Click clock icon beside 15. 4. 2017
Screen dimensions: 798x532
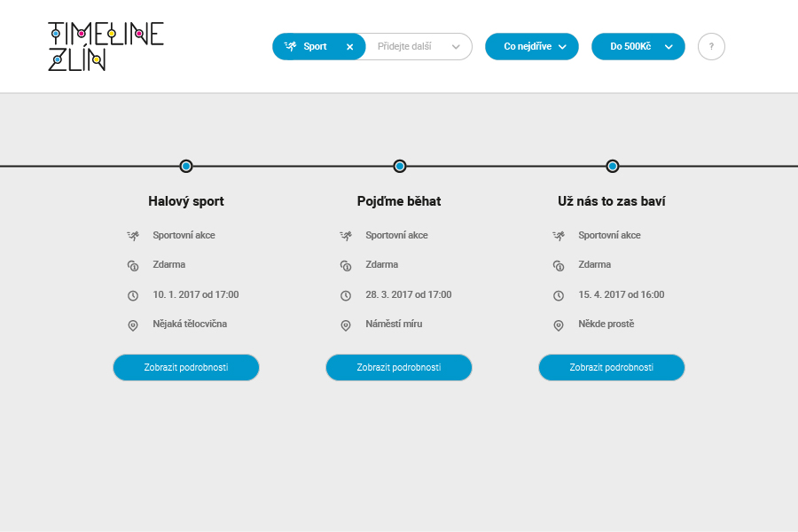click(x=559, y=295)
